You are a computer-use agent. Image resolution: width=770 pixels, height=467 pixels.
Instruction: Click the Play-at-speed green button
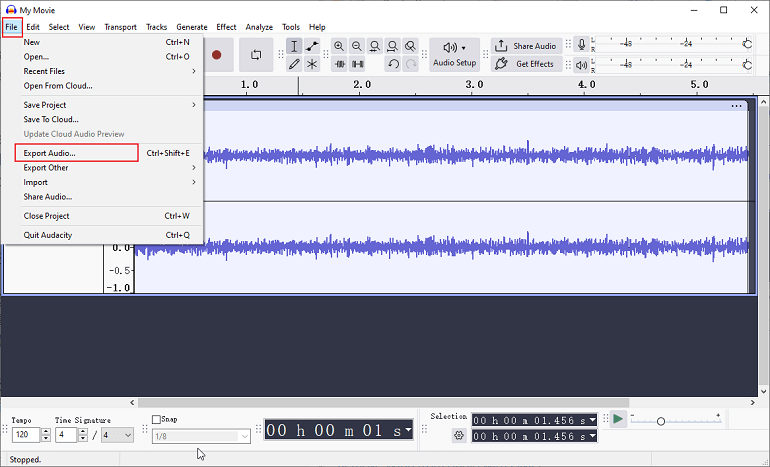[618, 419]
